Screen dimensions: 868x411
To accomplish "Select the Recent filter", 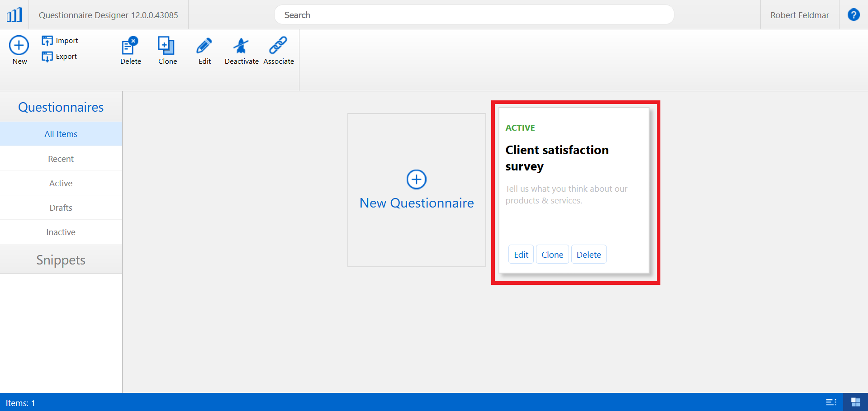I will coord(61,159).
